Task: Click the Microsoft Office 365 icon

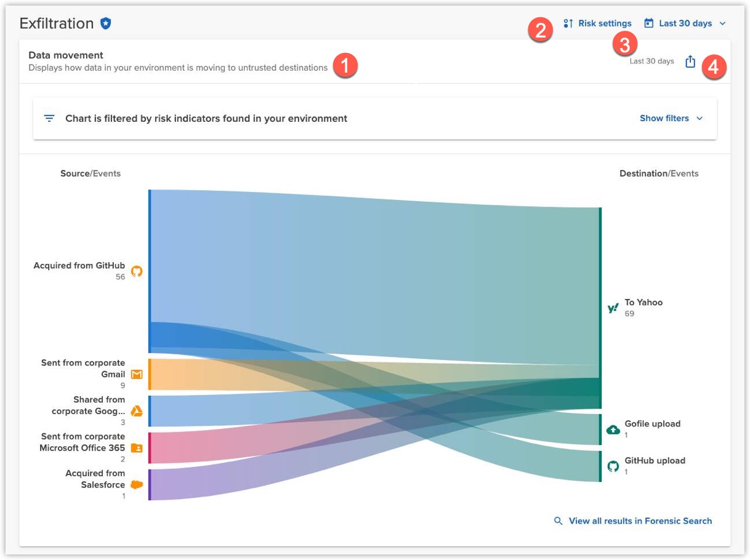Action: click(137, 447)
